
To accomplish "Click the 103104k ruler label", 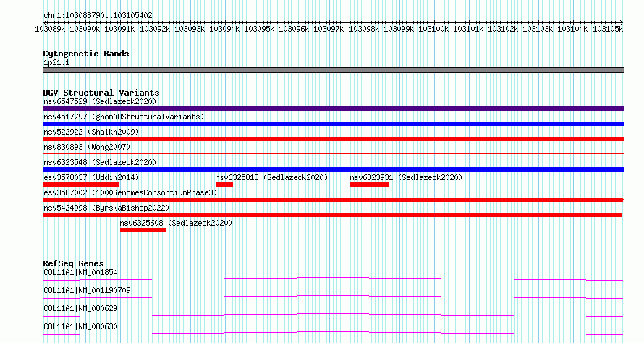I will click(572, 29).
